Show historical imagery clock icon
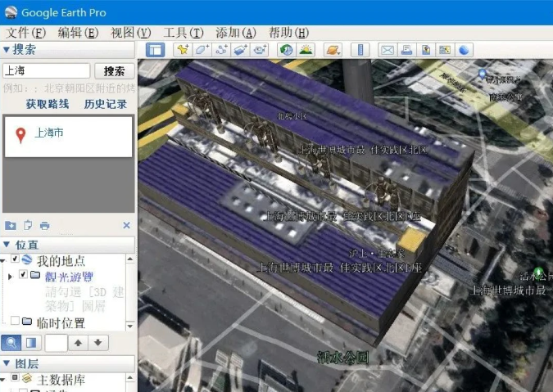This screenshot has height=392, width=553. [286, 50]
